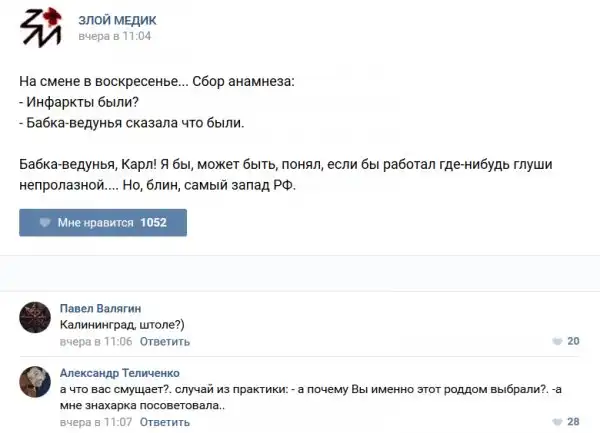This screenshot has height=433, width=600.
Task: Open post timestamp вчера в 11:04
Action: tap(114, 36)
